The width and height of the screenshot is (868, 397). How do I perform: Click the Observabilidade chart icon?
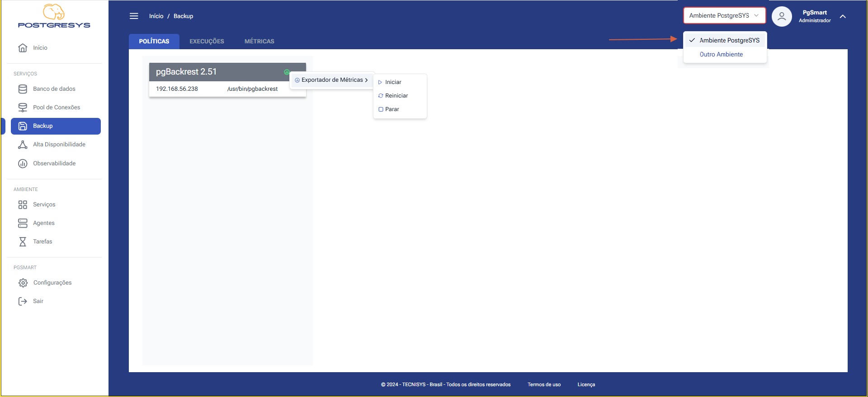[23, 163]
